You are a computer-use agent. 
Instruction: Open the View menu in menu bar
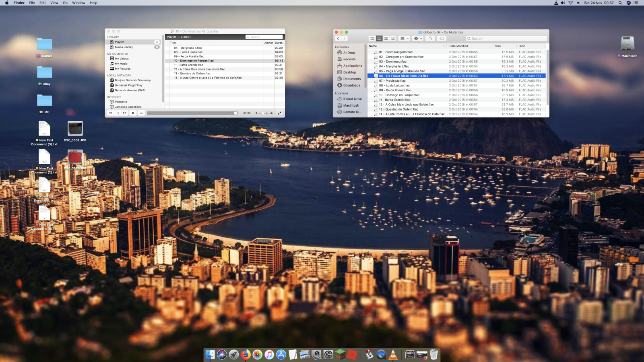(x=54, y=3)
